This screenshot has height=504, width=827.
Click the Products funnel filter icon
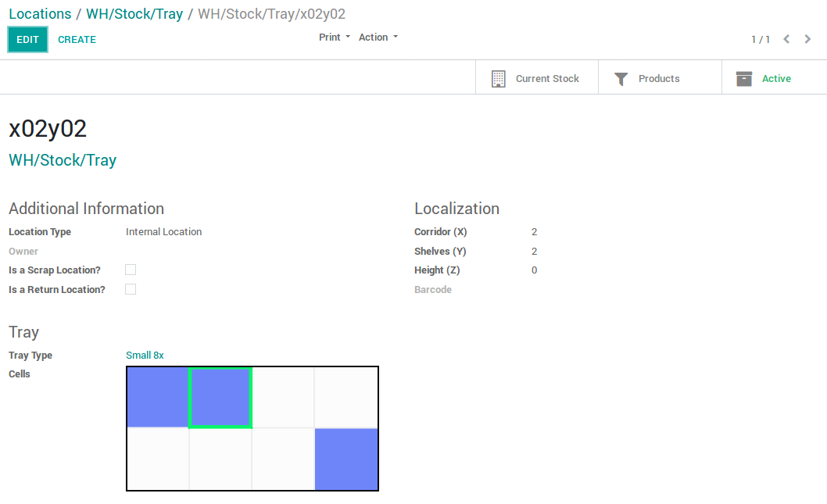pyautogui.click(x=621, y=79)
